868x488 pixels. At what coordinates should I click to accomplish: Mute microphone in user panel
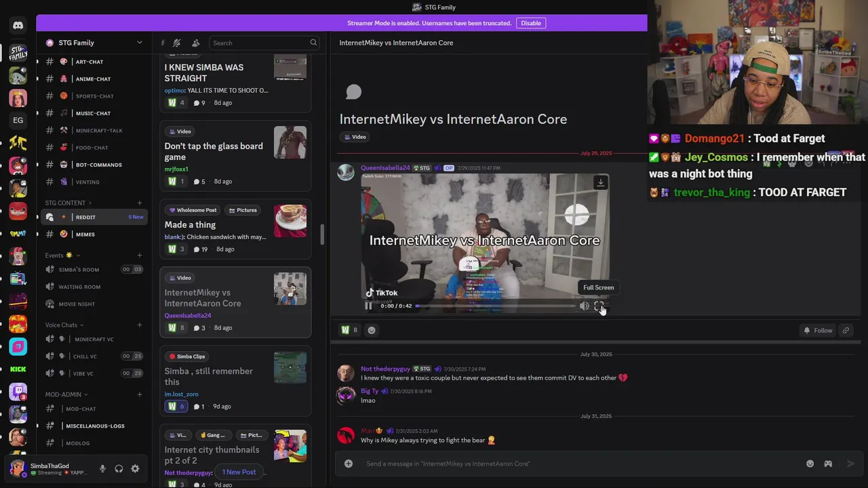pyautogui.click(x=102, y=468)
